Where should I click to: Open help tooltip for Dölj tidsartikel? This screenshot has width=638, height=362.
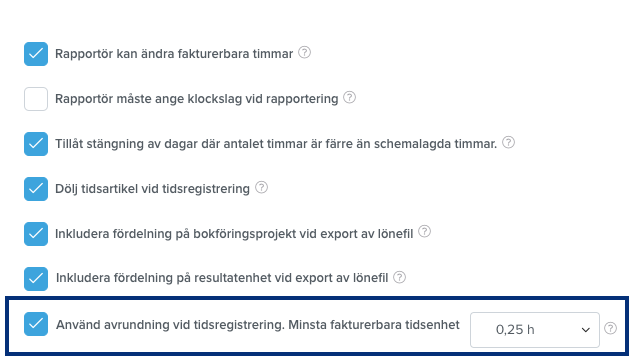click(261, 188)
